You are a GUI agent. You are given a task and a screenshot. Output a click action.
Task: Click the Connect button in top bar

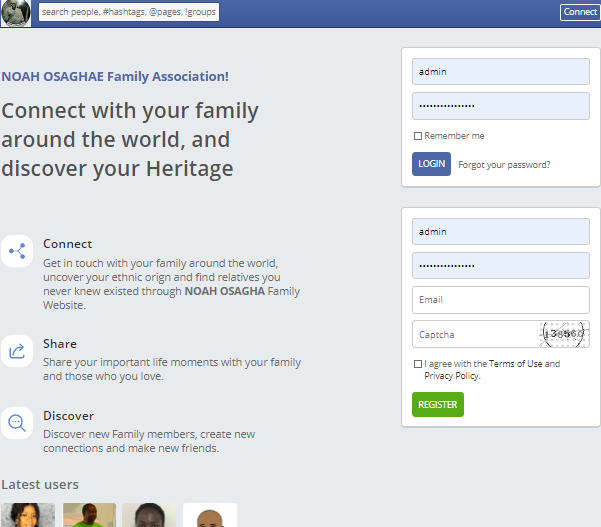click(x=580, y=12)
